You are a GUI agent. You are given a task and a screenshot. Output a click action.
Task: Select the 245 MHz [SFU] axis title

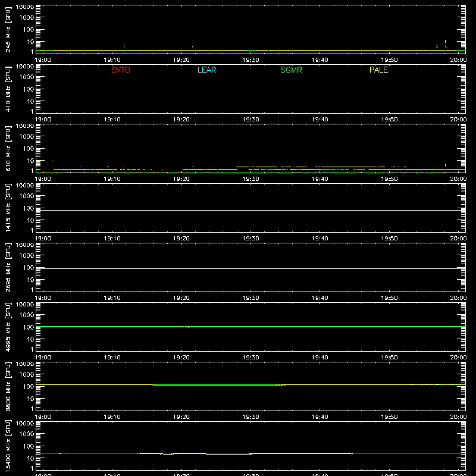(x=8, y=29)
